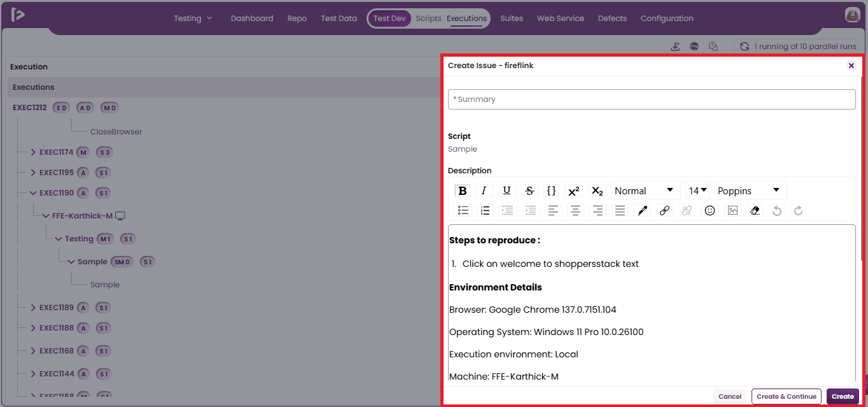This screenshot has width=868, height=407.
Task: Clear formatting with eraser icon
Action: (755, 210)
